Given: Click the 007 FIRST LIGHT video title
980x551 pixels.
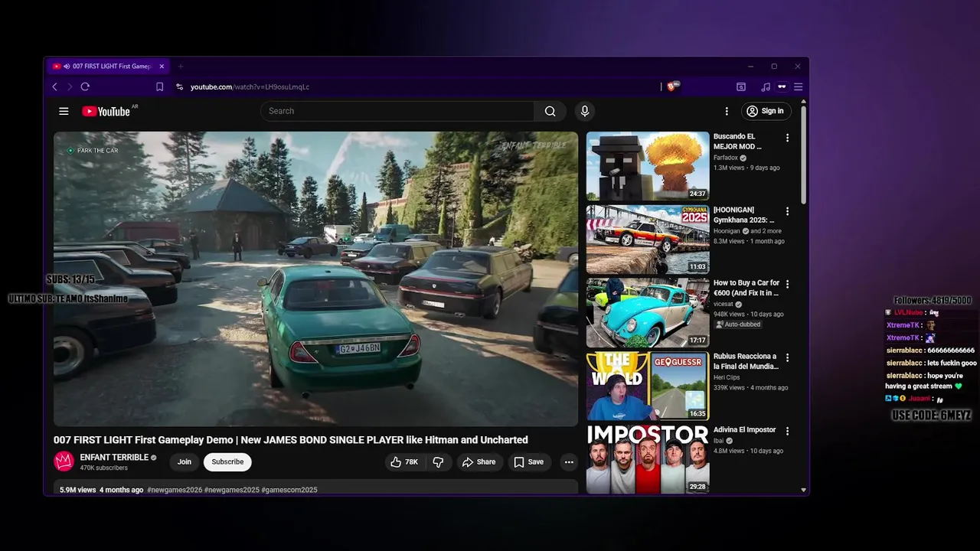Looking at the screenshot, I should [291, 440].
